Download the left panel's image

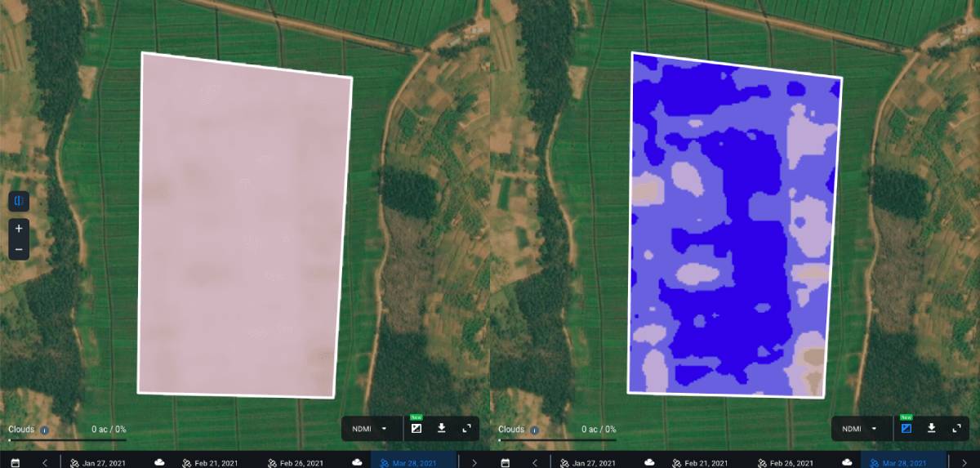(442, 428)
